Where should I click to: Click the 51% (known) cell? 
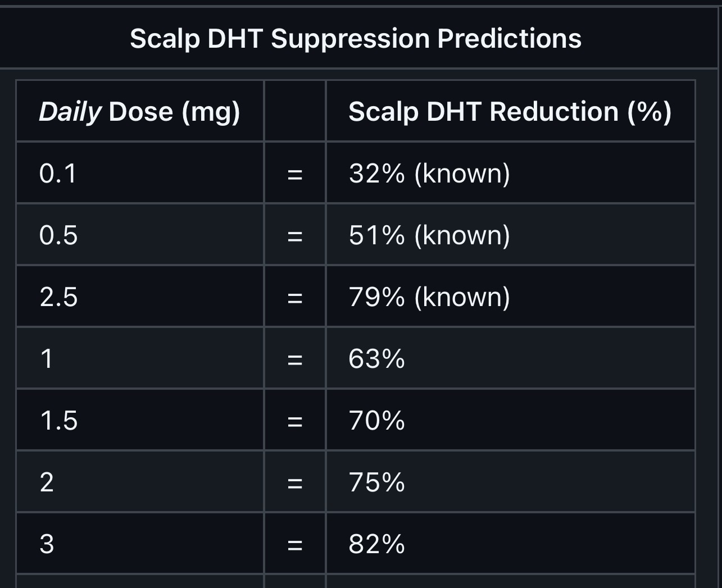point(510,235)
